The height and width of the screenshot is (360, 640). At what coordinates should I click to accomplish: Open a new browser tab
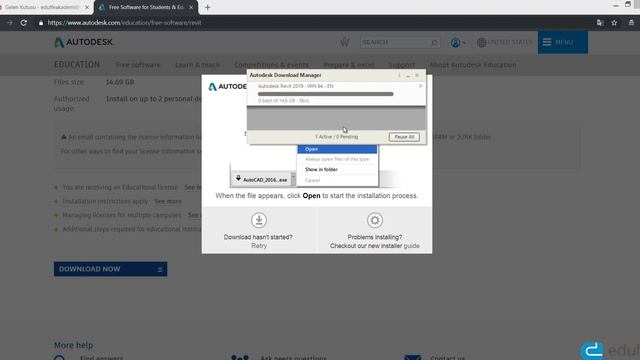click(x=207, y=7)
